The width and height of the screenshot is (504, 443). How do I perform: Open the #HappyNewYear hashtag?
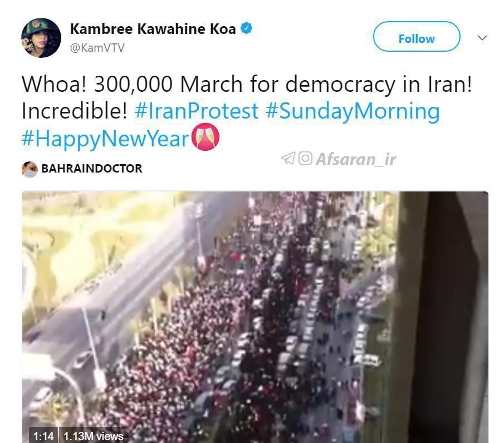105,139
